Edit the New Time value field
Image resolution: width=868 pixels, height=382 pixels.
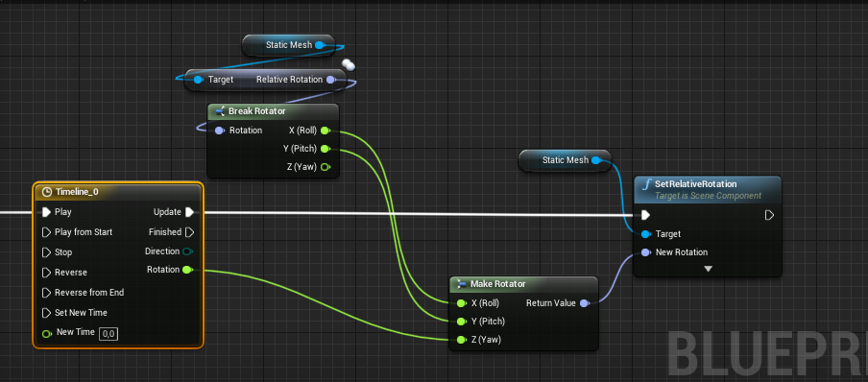click(x=108, y=333)
